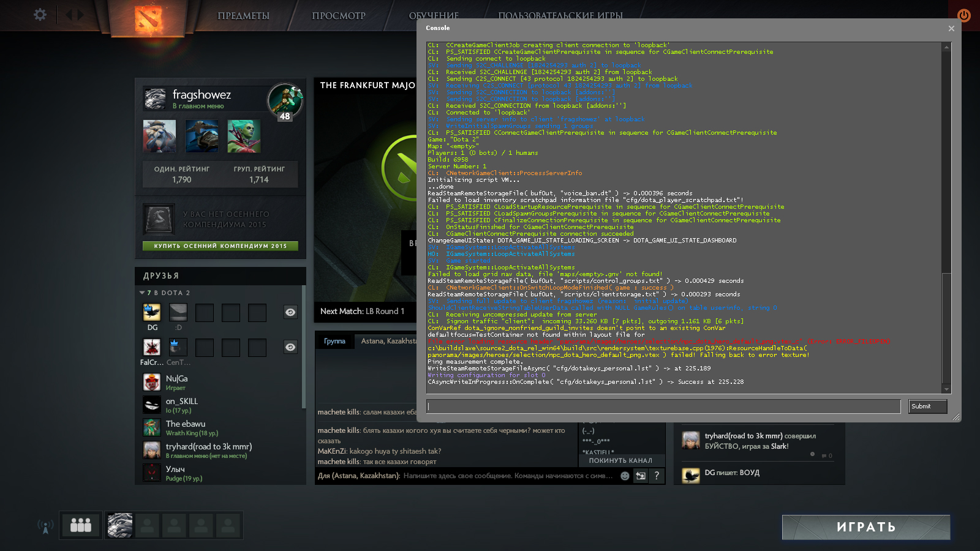Open comments on tryhard feed post
The width and height of the screenshot is (980, 551).
(x=826, y=455)
